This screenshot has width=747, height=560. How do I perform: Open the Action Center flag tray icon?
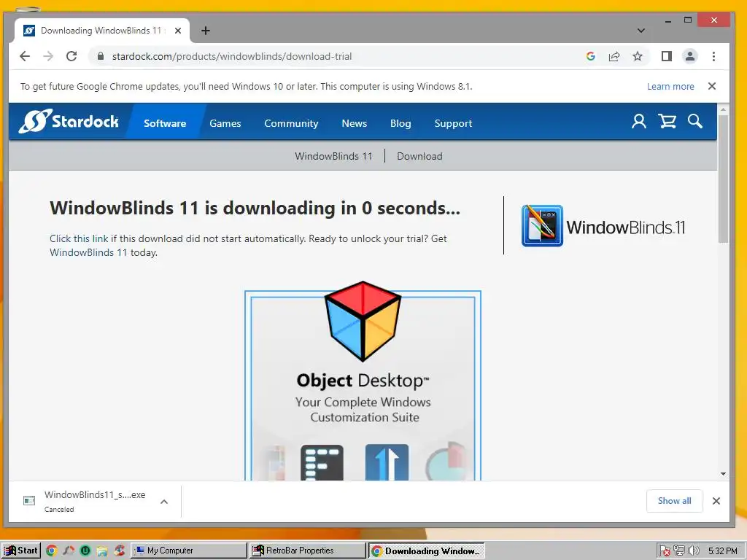pyautogui.click(x=665, y=551)
